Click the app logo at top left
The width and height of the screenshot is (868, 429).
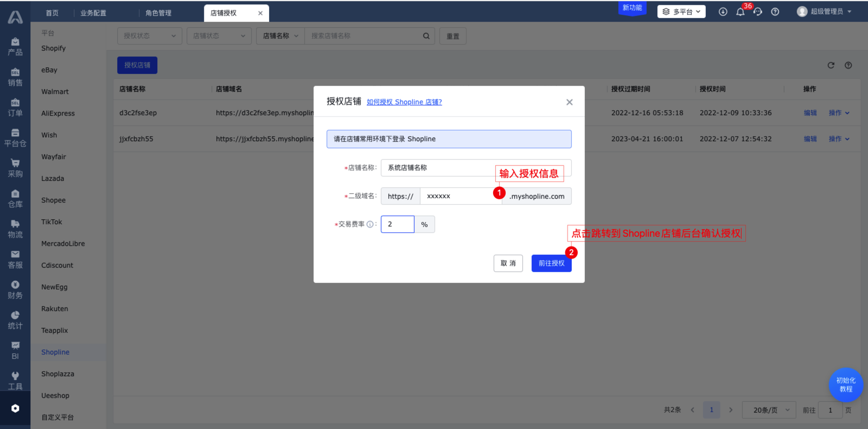tap(15, 17)
